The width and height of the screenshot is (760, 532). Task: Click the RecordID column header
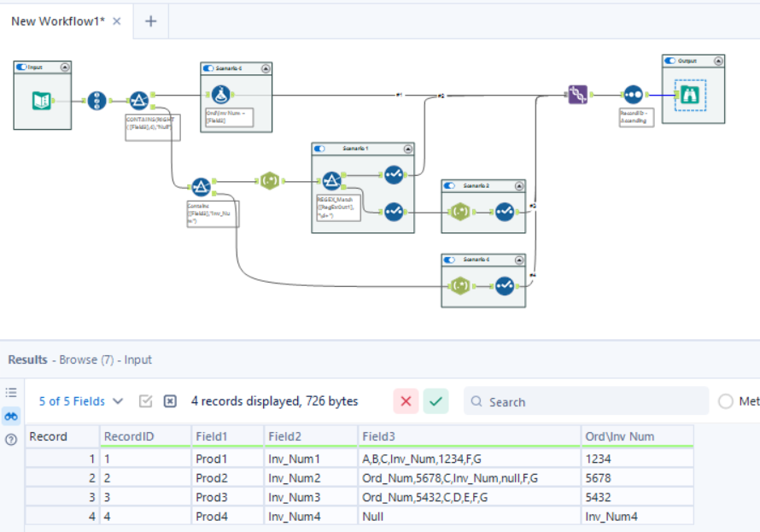click(145, 436)
